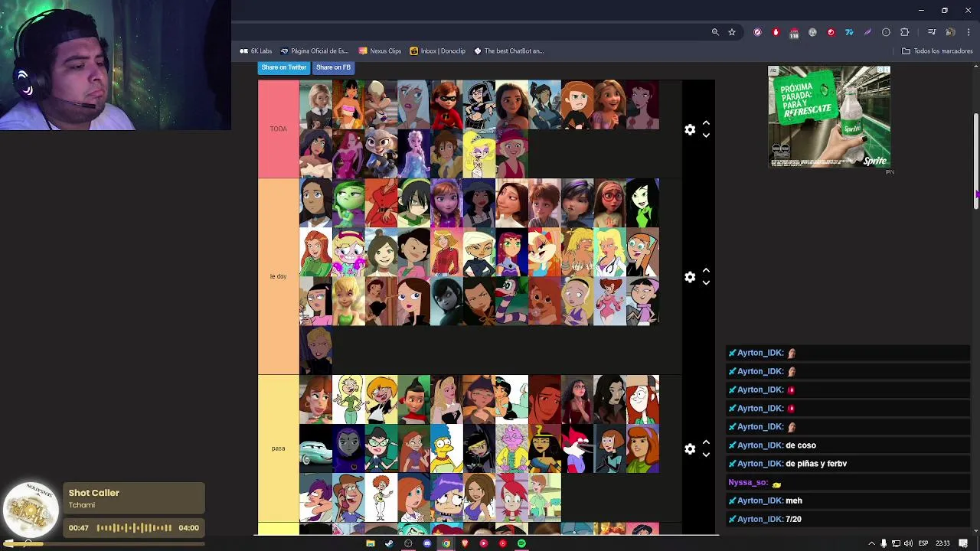The height and width of the screenshot is (551, 980).
Task: Open the media controls playlist icon
Action: pyautogui.click(x=932, y=32)
